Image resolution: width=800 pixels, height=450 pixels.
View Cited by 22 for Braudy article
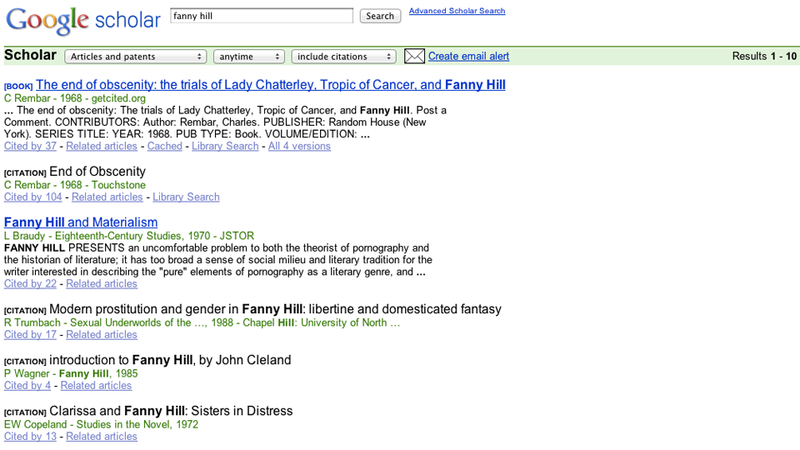pyautogui.click(x=30, y=284)
